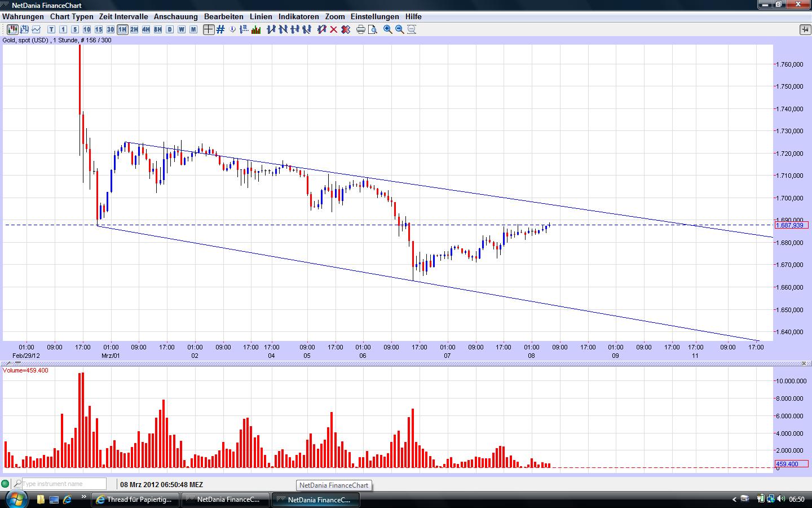Screen dimensions: 812x508
Task: Toggle the 1H interval button
Action: point(122,29)
